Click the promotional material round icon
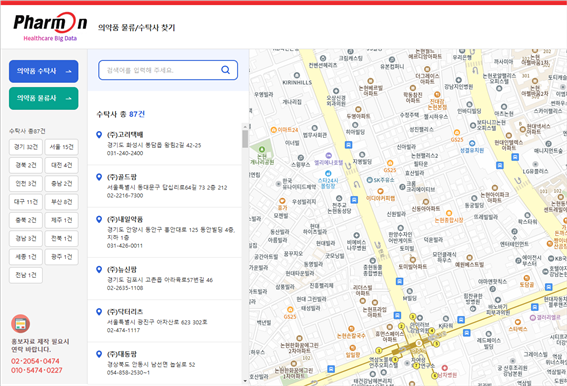This screenshot has height=386, width=567. (x=21, y=324)
